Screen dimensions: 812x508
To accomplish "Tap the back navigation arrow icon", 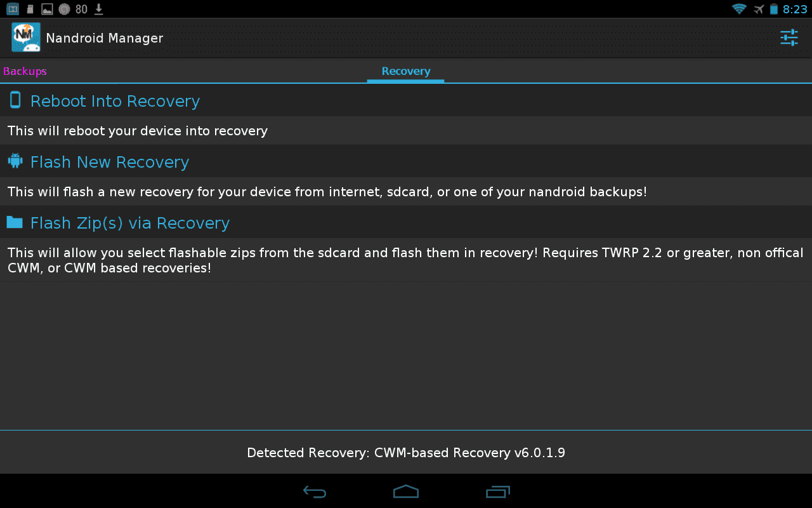I will [x=315, y=491].
